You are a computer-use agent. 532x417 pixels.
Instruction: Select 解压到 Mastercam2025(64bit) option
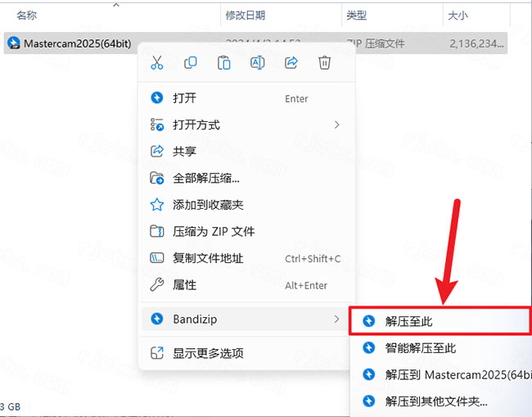441,375
